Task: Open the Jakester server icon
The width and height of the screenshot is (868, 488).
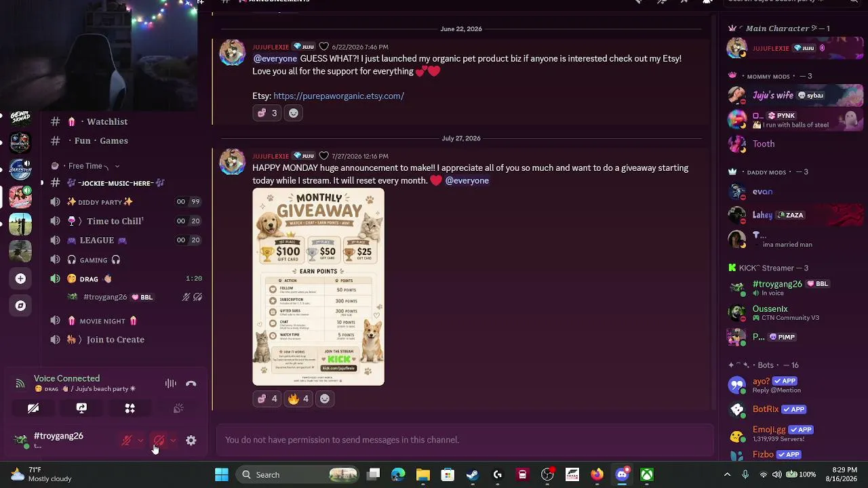Action: click(20, 168)
